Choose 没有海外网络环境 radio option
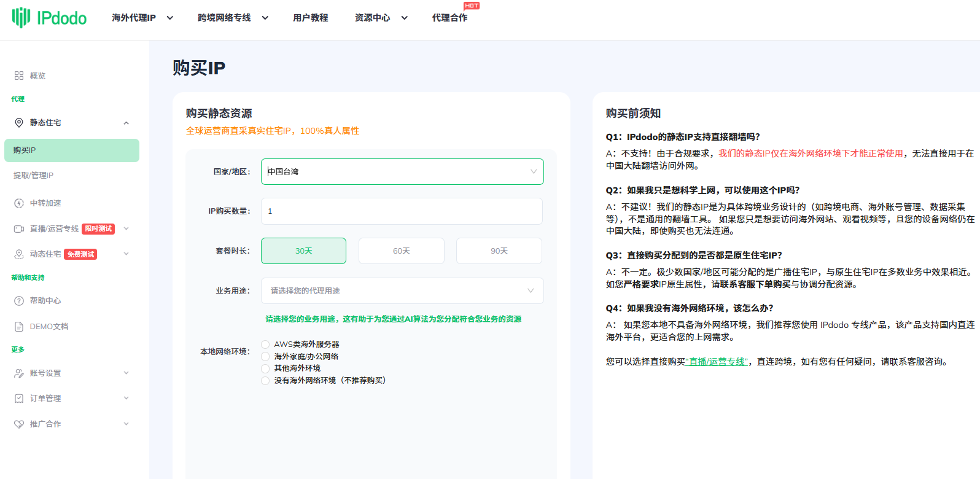 [265, 381]
